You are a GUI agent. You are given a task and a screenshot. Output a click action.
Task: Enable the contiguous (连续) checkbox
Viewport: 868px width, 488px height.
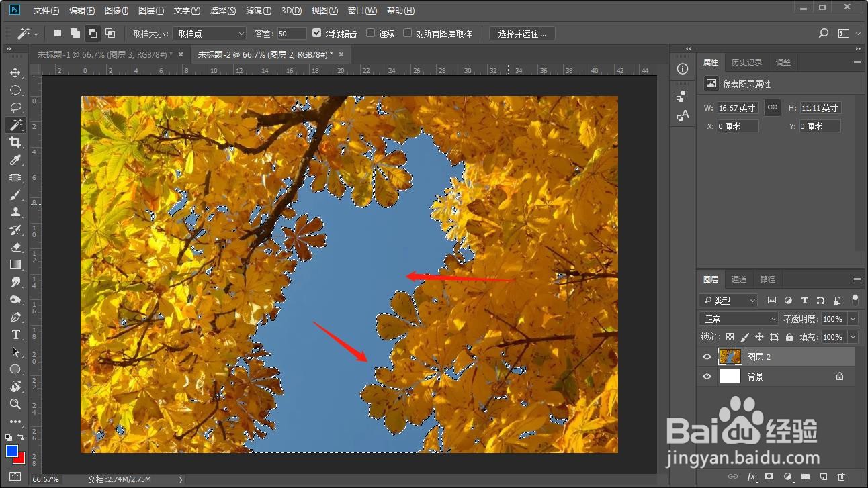coord(370,33)
